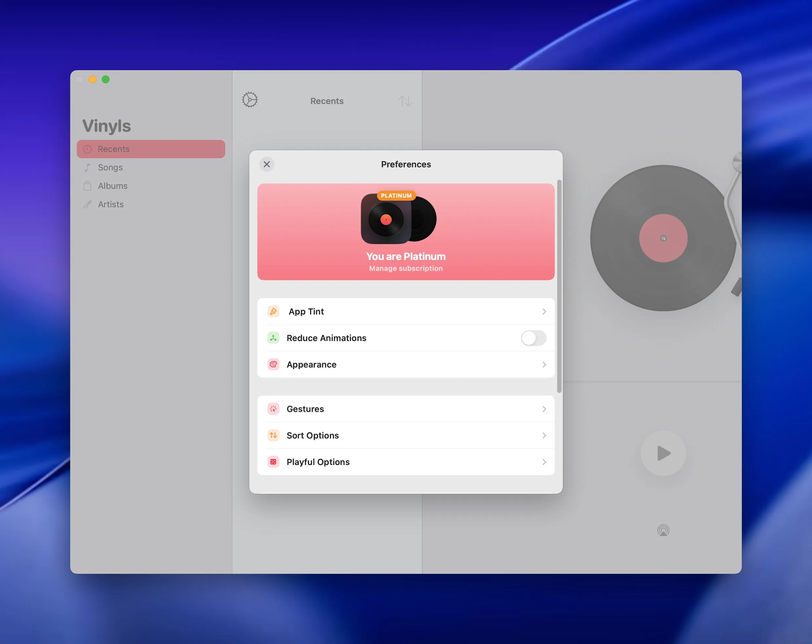This screenshot has height=644, width=812.
Task: Select Recents in the Vinyls sidebar
Action: pos(151,149)
